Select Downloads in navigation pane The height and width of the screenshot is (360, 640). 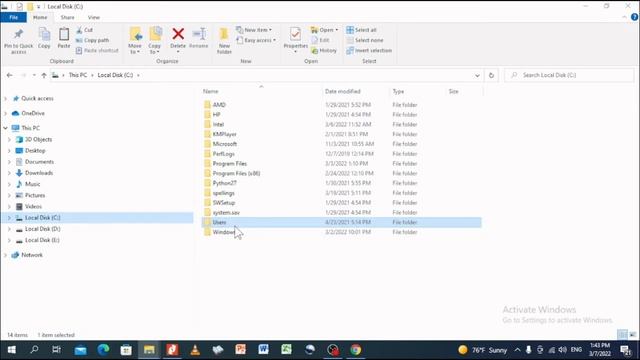tap(39, 173)
